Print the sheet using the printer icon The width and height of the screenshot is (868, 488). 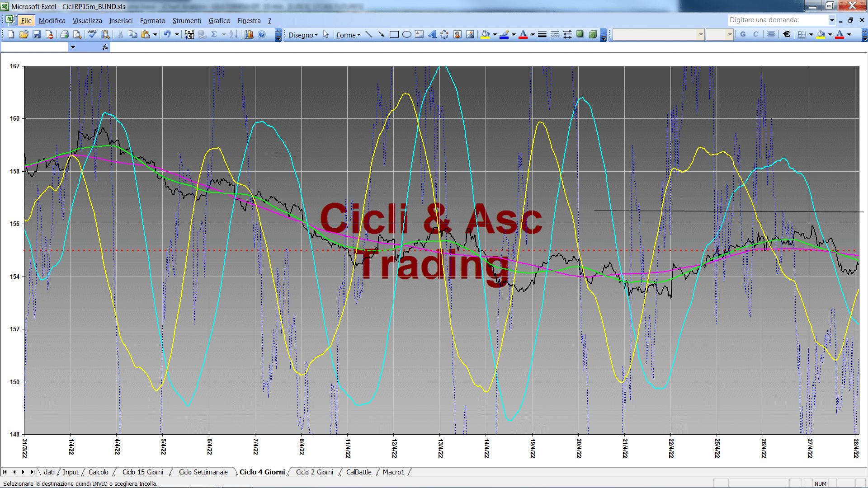point(64,34)
